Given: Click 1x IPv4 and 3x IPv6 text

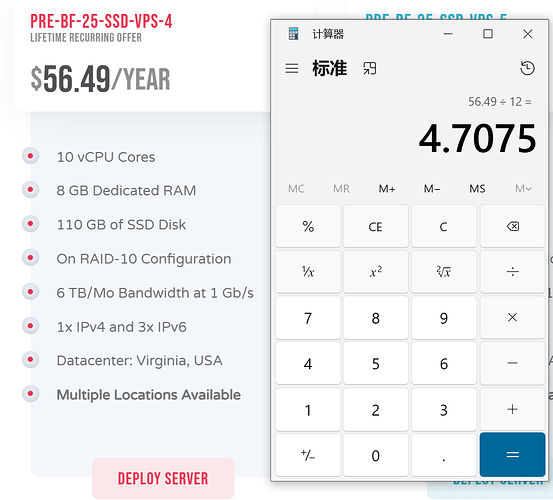Looking at the screenshot, I should coord(121,327).
